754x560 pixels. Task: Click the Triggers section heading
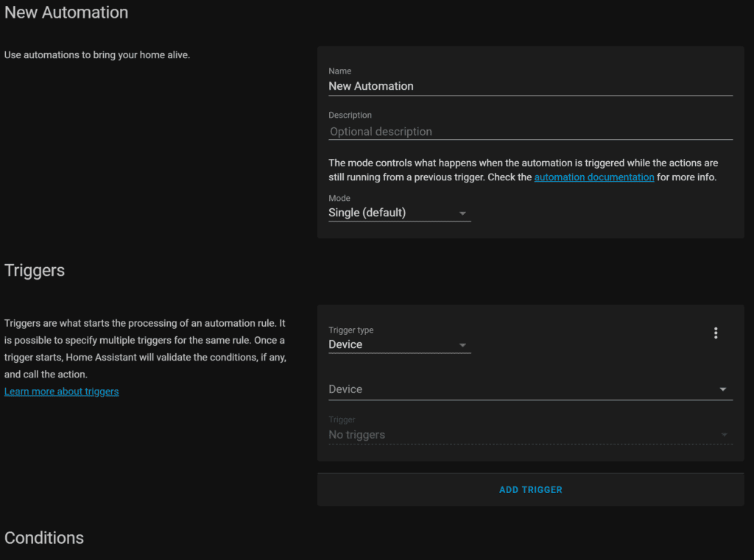[35, 270]
